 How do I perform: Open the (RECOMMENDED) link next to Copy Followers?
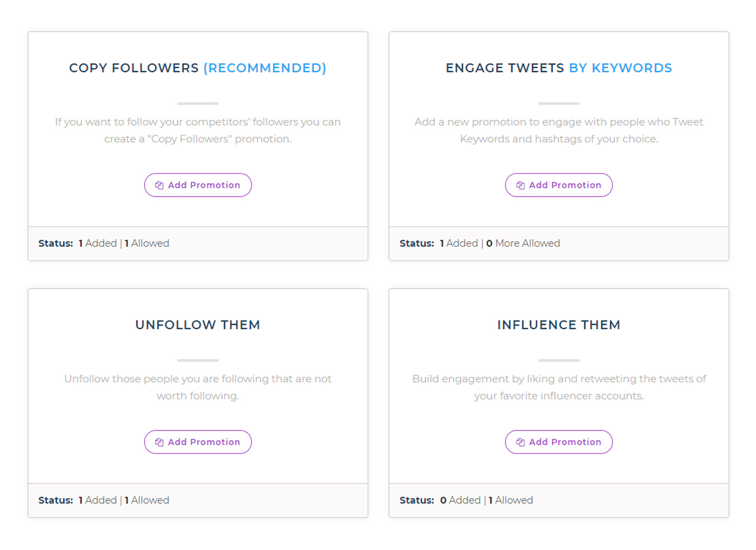pyautogui.click(x=266, y=68)
